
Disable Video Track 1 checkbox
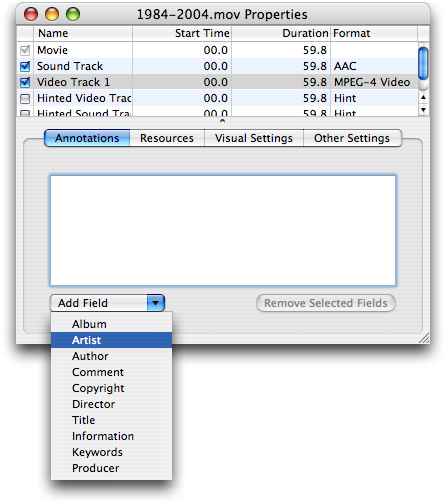tap(25, 82)
